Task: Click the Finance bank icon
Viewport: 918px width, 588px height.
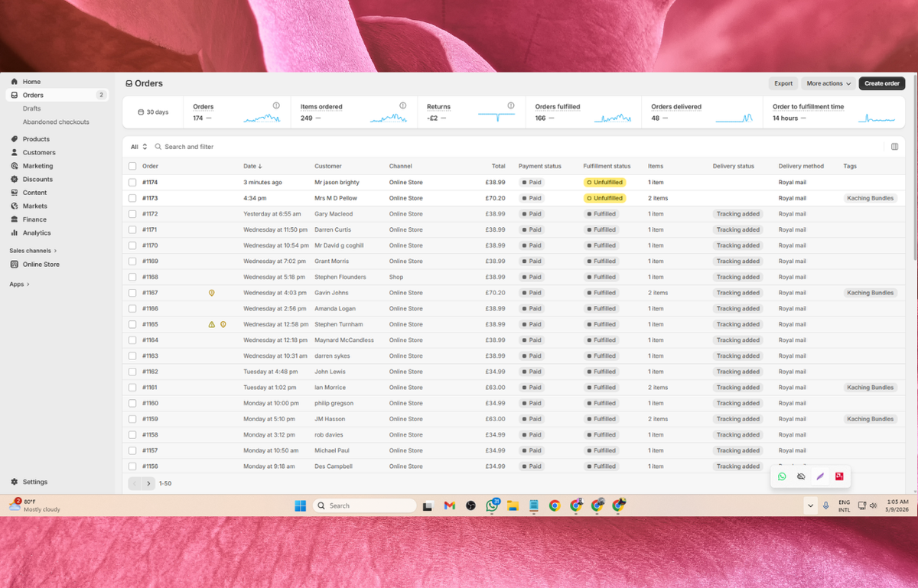Action: click(x=15, y=219)
